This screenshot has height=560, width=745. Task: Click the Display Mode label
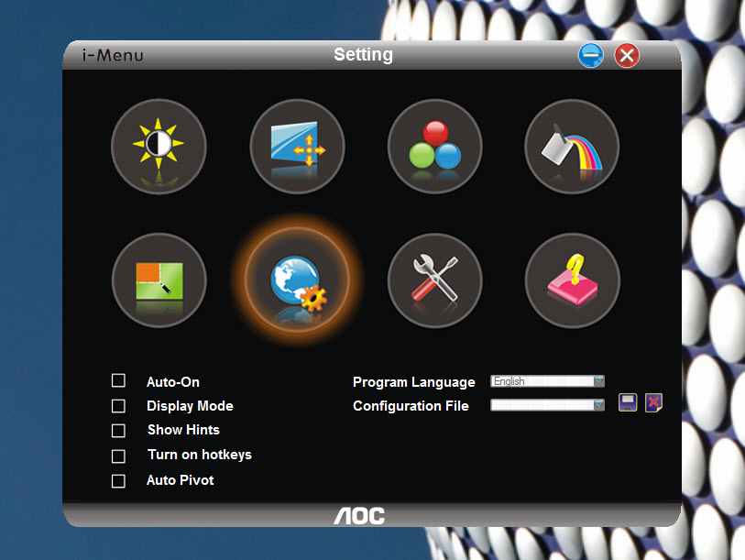pyautogui.click(x=190, y=406)
